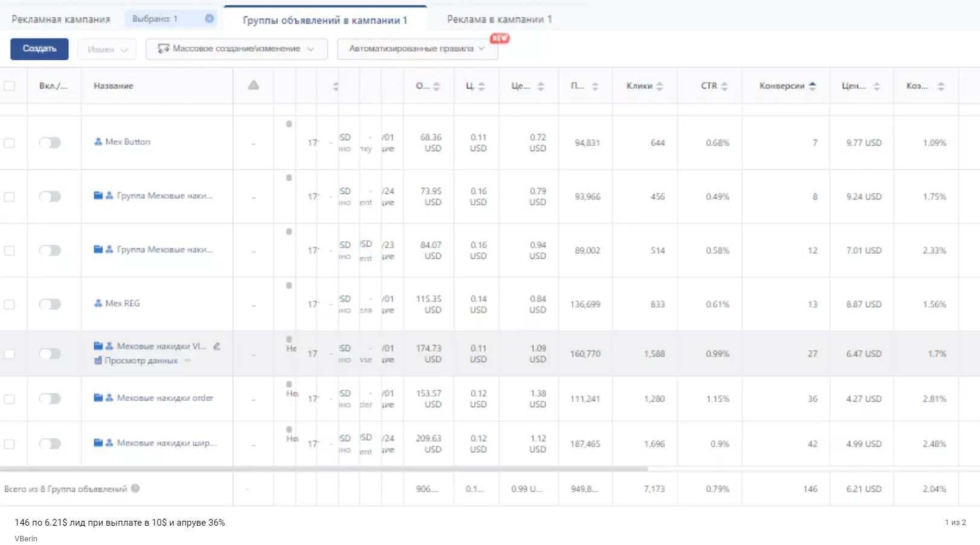This screenshot has width=980, height=545.
Task: Toggle Меховые накидки шир... ad group switch
Action: pos(50,443)
